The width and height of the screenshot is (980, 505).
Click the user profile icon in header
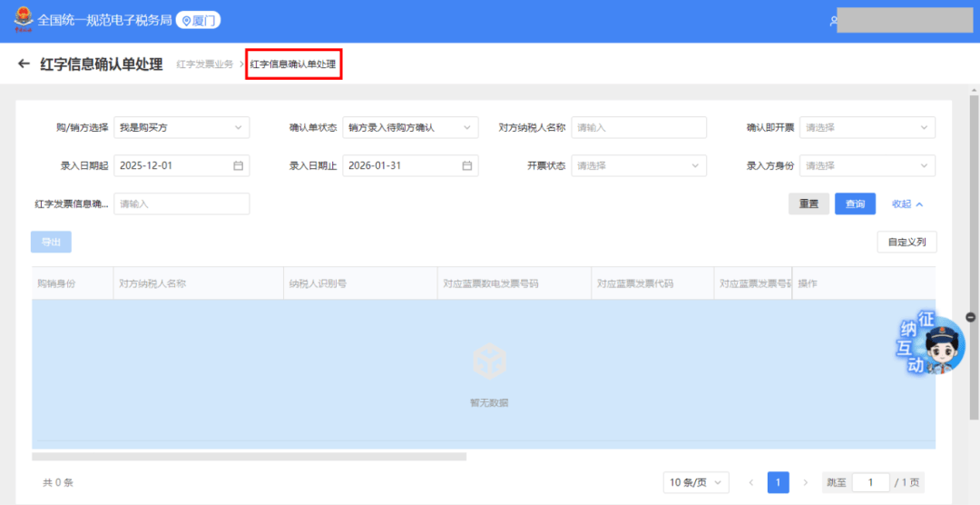coord(833,21)
